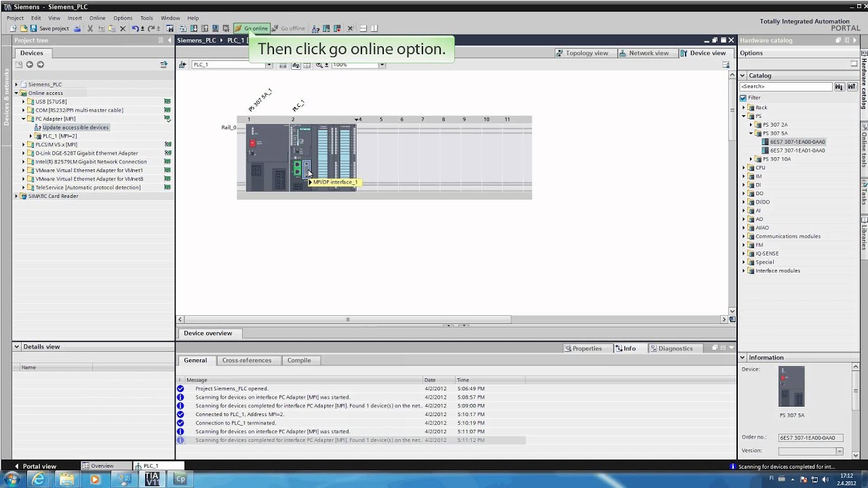This screenshot has width=868, height=488.
Task: Switch to Portal view
Action: (x=35, y=466)
